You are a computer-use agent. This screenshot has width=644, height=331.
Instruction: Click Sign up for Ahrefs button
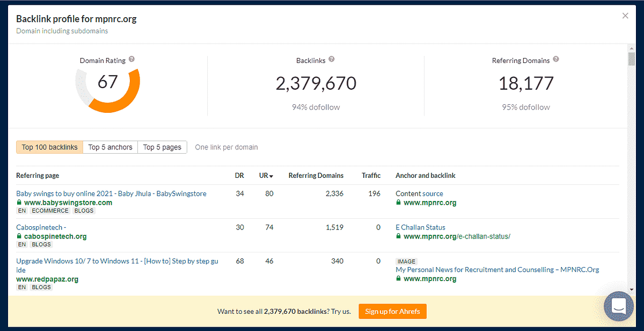coord(392,311)
